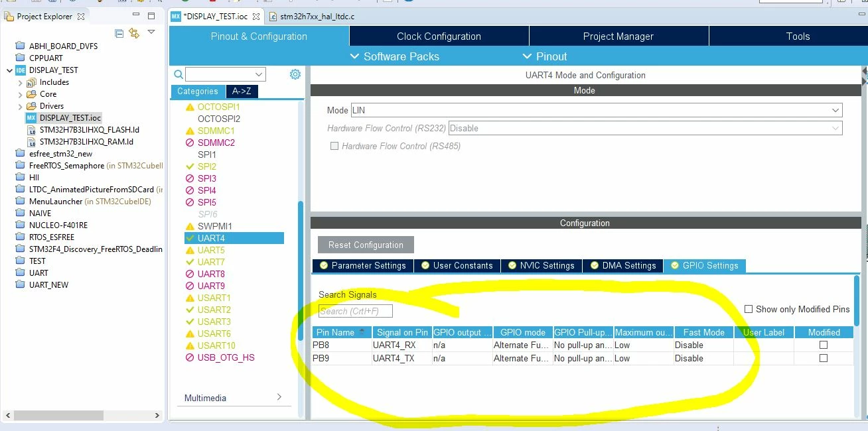Select Pinout & Configuration tab
Viewport: 868px width, 431px height.
[259, 36]
